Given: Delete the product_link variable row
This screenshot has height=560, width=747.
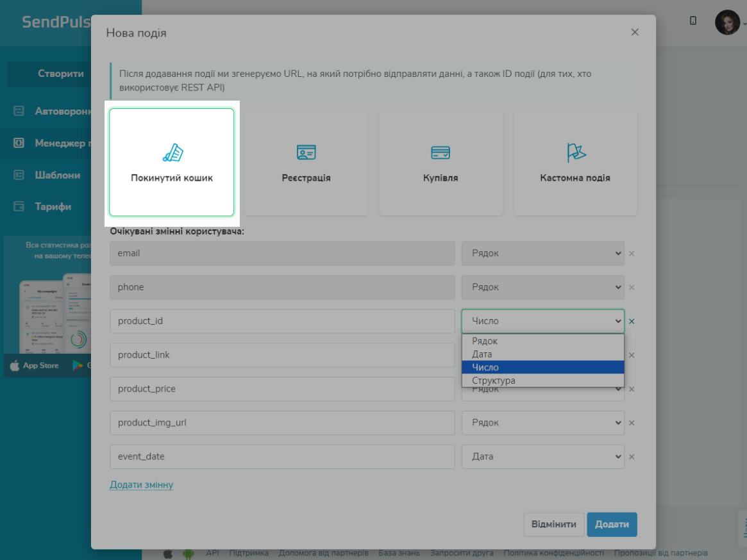Looking at the screenshot, I should pyautogui.click(x=632, y=355).
